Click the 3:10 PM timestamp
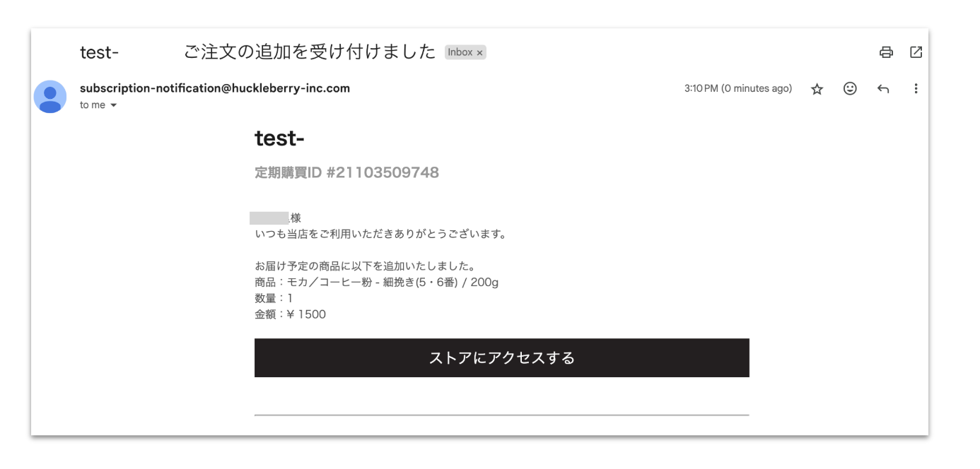The image size is (980, 469). tap(737, 89)
